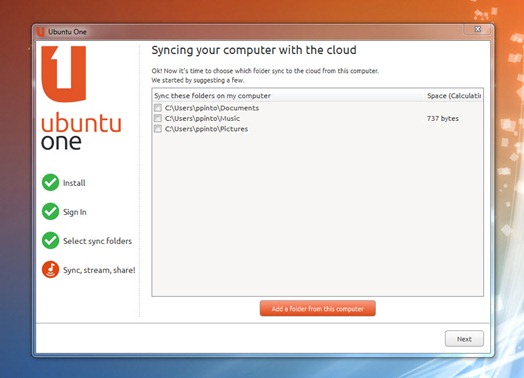Image resolution: width=524 pixels, height=378 pixels.
Task: Select the C:\Users\ppinto\Music path text
Action: 203,119
